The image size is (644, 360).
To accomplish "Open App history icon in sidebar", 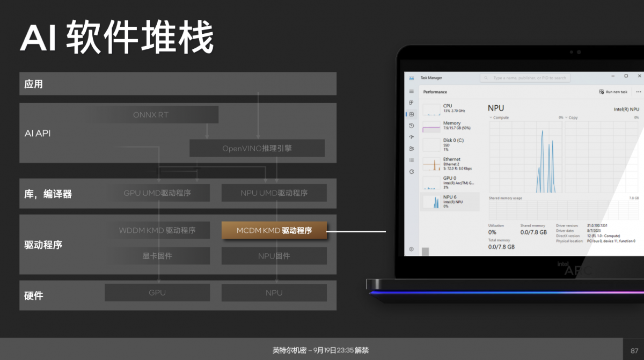I will [412, 126].
